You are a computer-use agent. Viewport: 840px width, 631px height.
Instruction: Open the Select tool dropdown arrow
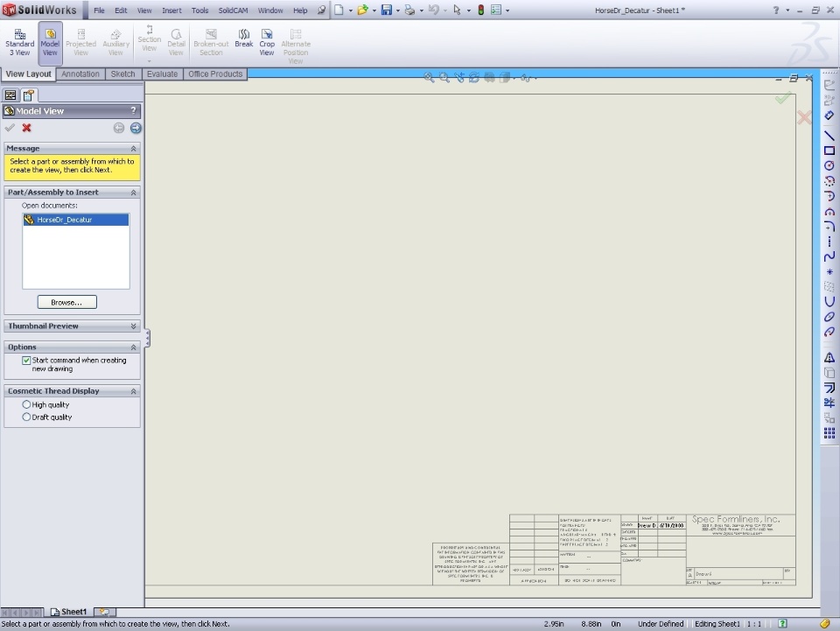click(468, 11)
